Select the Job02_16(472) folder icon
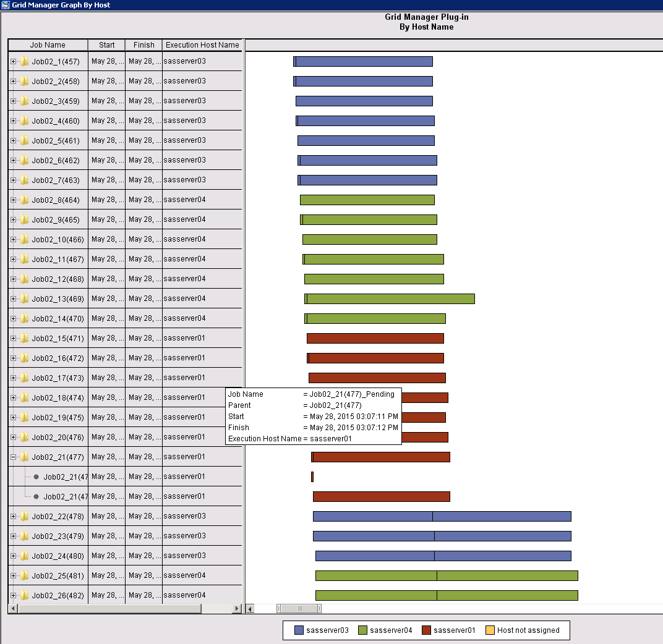663x644 pixels. (x=25, y=358)
